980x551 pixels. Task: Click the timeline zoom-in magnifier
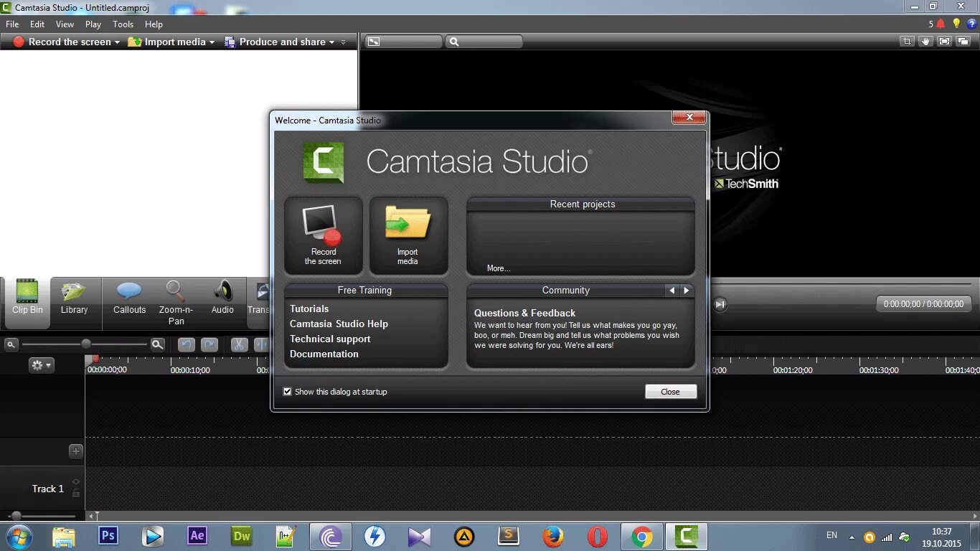pyautogui.click(x=157, y=345)
